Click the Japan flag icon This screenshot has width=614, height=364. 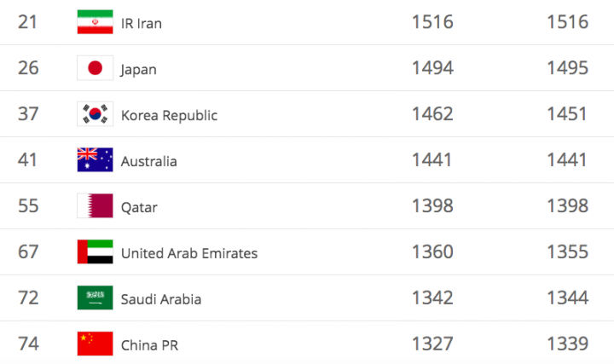95,68
